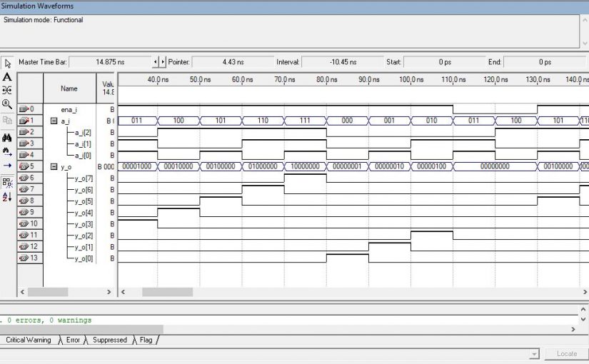The width and height of the screenshot is (589, 364).
Task: Click the 100.0 ns time marker
Action: click(x=411, y=80)
